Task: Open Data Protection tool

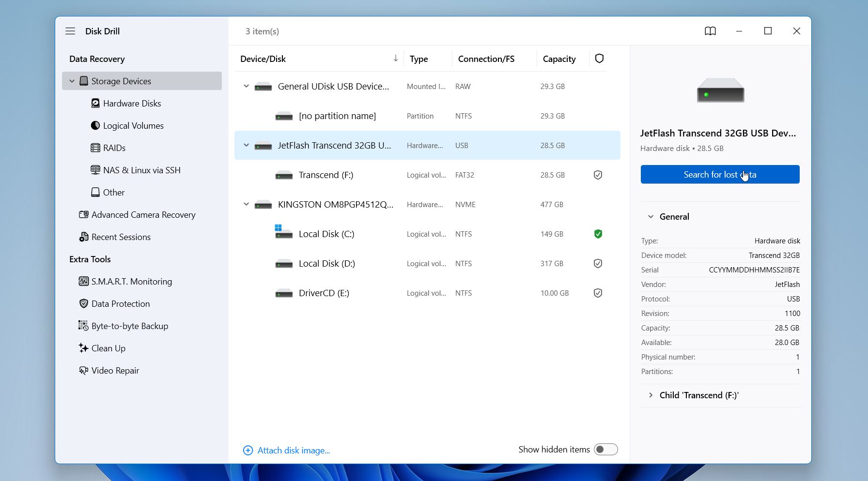Action: tap(121, 303)
